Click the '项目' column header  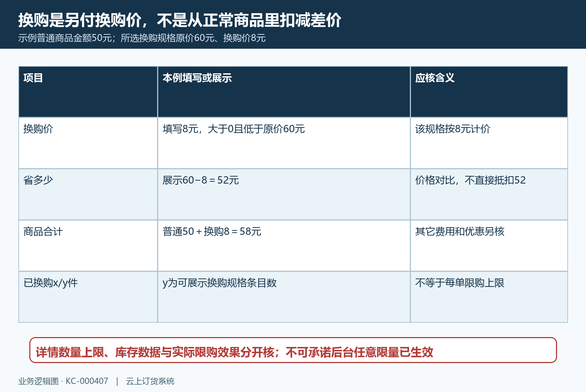(88, 92)
